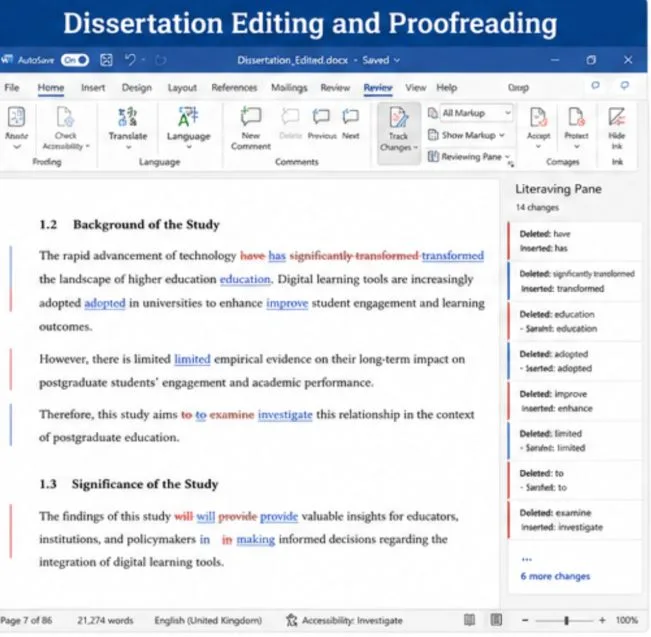
Task: Click the heading 'Significance of the Study'
Action: (145, 484)
